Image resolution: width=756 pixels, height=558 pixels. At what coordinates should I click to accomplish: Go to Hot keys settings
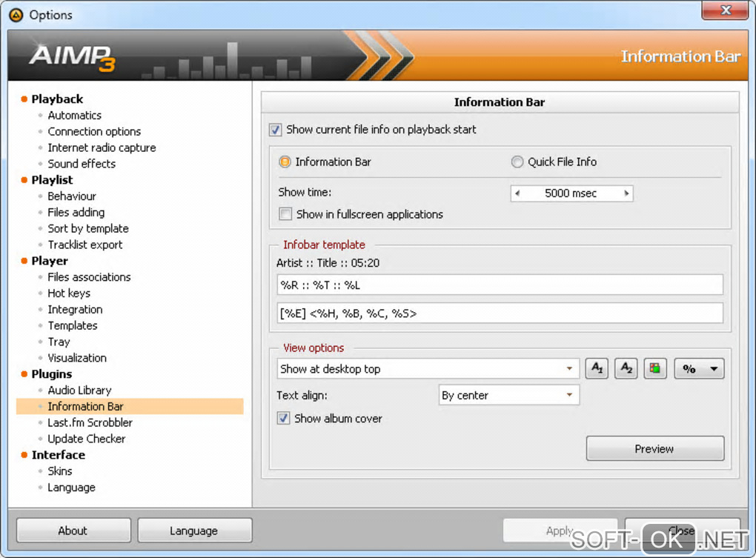(69, 293)
